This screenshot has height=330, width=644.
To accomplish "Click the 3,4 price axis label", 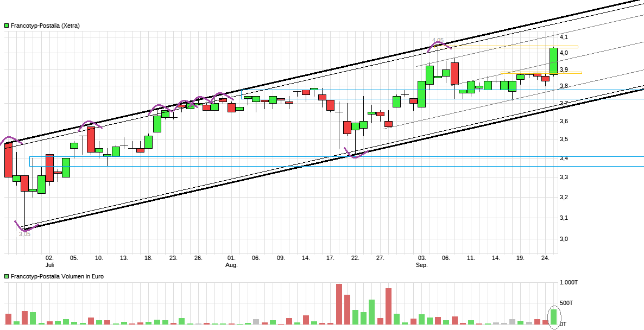I will 564,158.
